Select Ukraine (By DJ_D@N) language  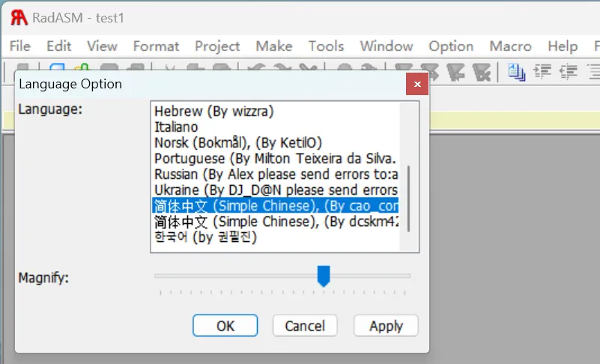click(275, 189)
